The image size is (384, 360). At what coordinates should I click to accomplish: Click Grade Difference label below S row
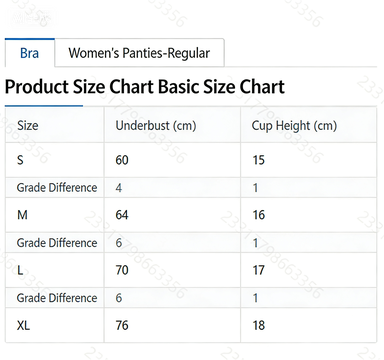[x=57, y=188]
